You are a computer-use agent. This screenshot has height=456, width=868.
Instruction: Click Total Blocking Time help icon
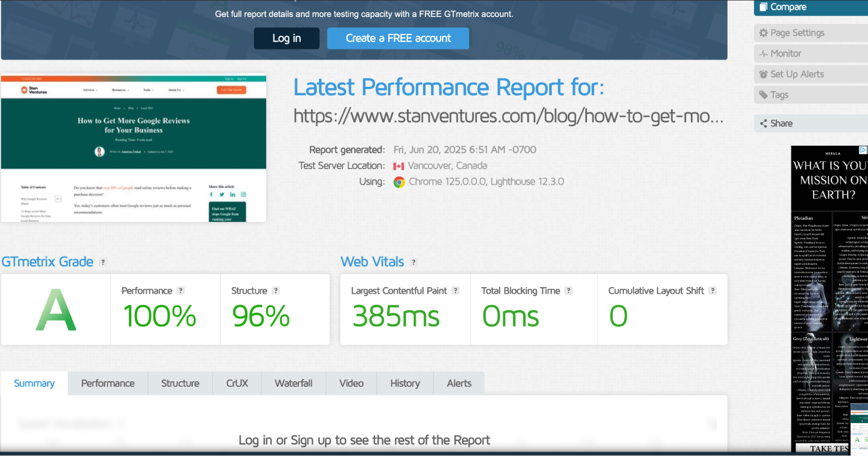(x=568, y=291)
